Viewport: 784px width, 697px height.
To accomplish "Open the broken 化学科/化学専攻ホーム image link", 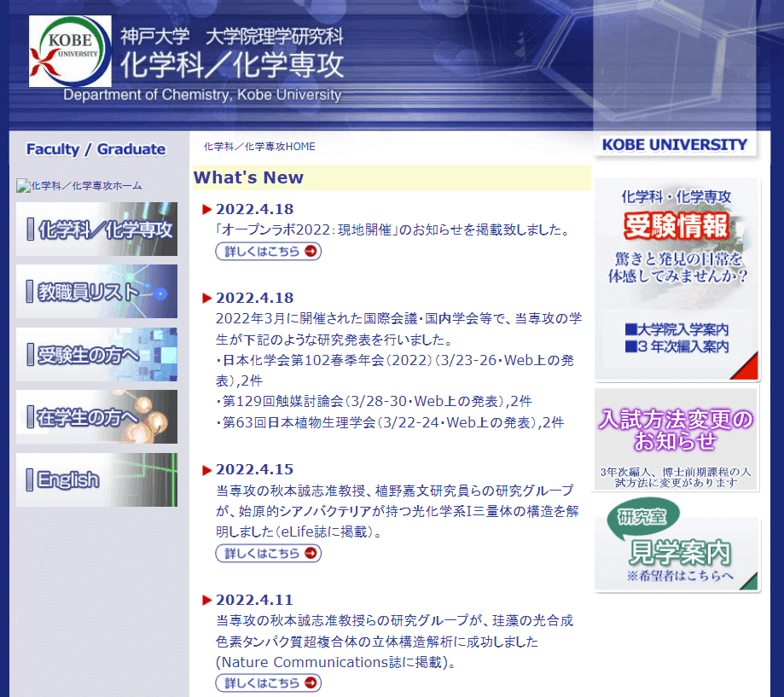I will click(x=79, y=186).
